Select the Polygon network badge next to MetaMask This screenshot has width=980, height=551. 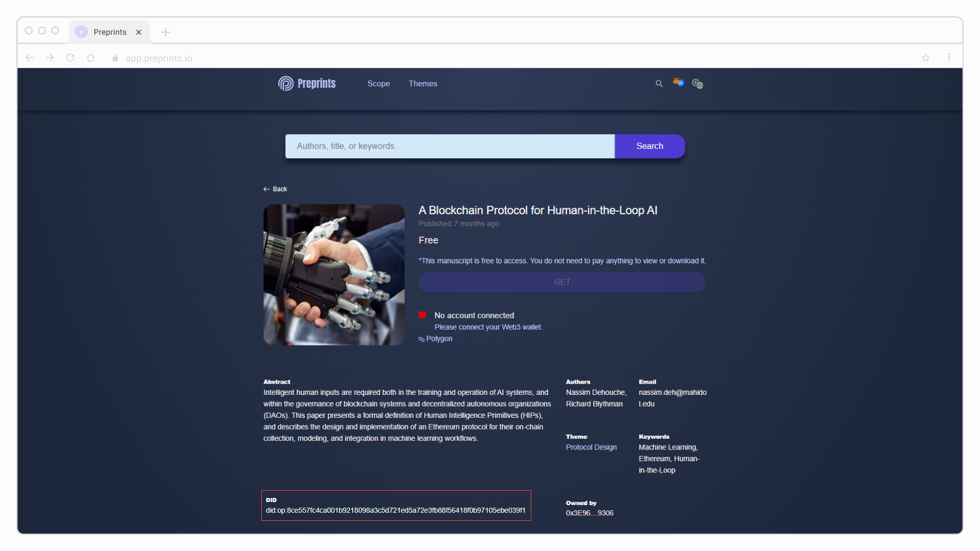(x=681, y=85)
